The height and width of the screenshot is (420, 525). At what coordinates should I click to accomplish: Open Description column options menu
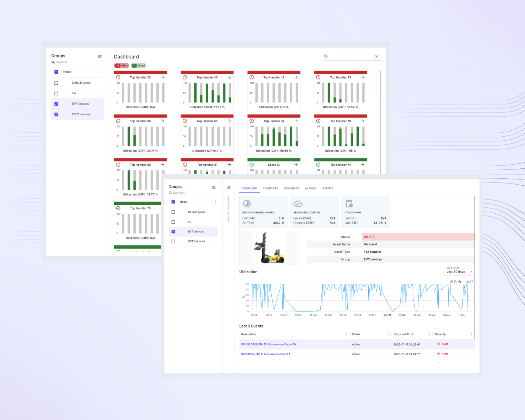(346, 335)
